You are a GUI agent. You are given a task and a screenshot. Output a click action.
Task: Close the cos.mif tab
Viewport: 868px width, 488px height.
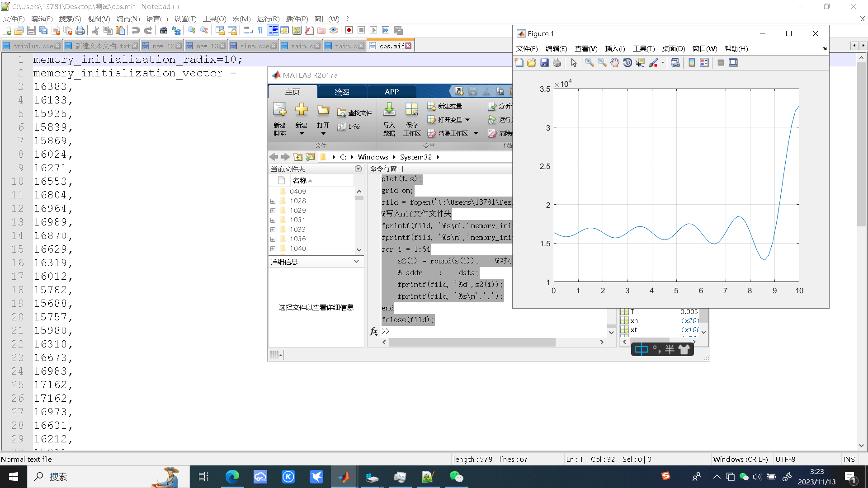coord(409,46)
